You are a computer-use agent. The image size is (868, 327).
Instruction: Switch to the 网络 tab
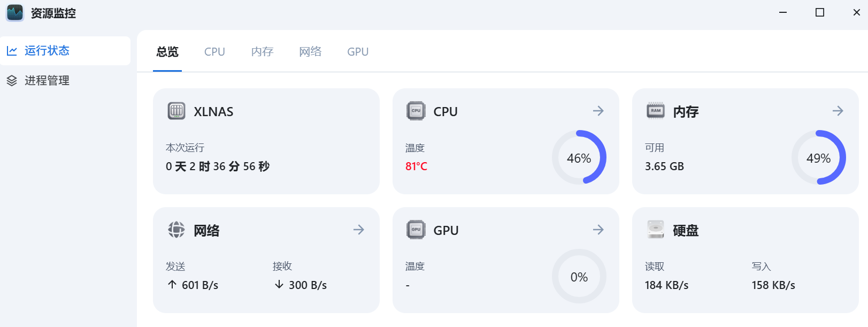coord(310,52)
